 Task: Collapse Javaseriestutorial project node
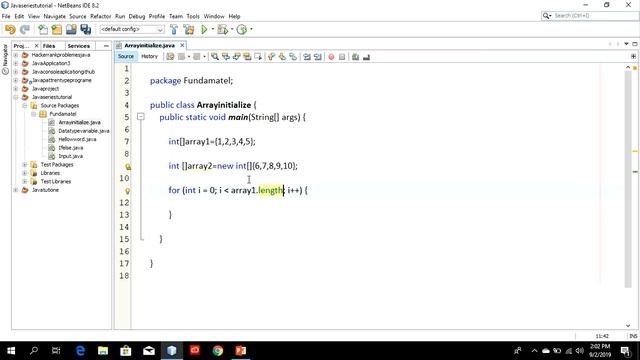click(x=16, y=97)
